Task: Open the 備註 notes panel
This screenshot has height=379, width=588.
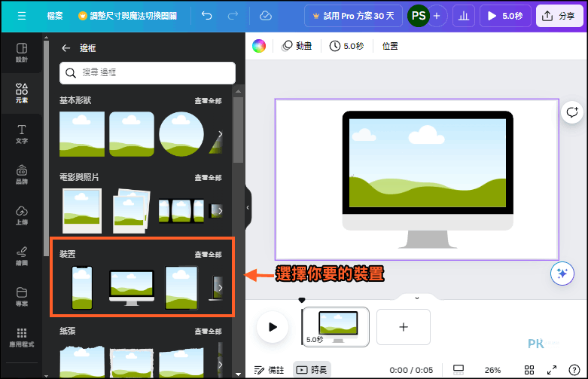Action: (x=270, y=371)
